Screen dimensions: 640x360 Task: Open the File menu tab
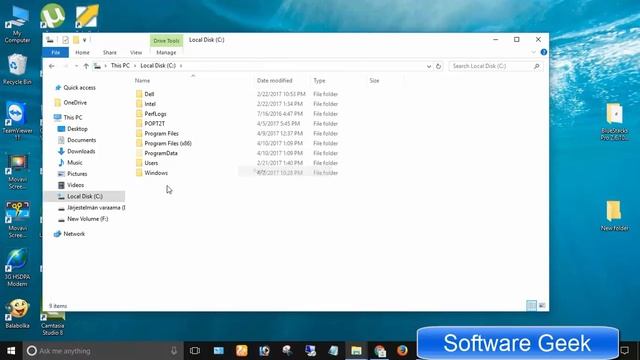[x=56, y=53]
